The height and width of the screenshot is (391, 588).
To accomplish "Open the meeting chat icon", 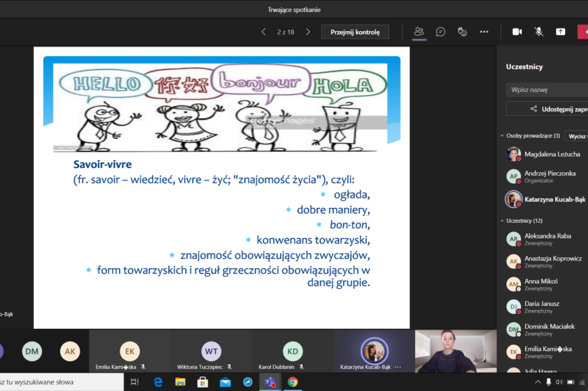I will pyautogui.click(x=441, y=32).
